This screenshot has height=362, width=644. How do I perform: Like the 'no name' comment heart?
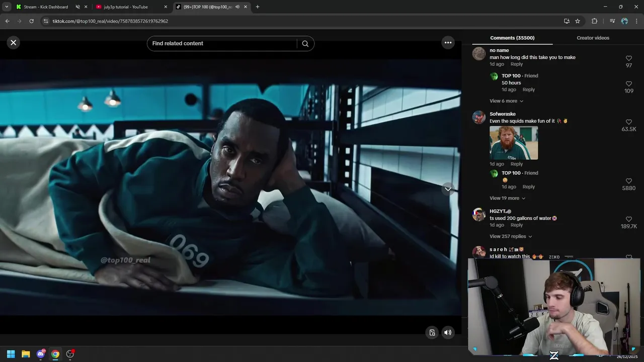click(x=628, y=58)
